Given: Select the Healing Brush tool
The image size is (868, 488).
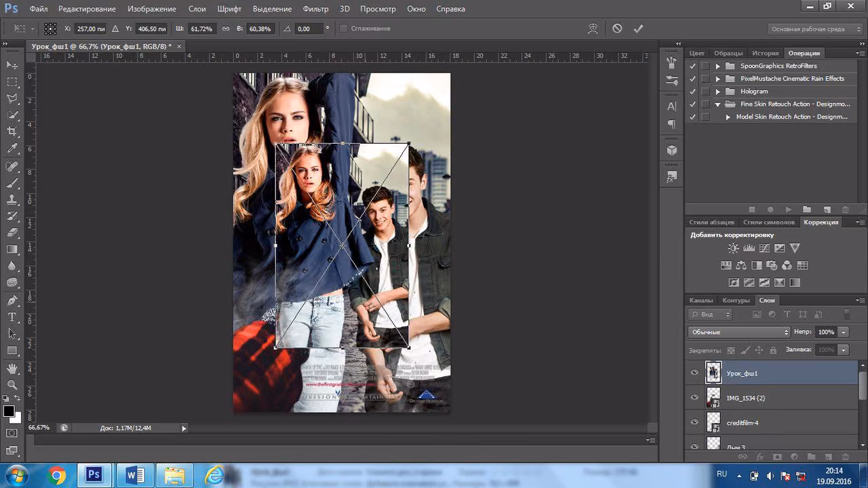Looking at the screenshot, I should point(12,166).
